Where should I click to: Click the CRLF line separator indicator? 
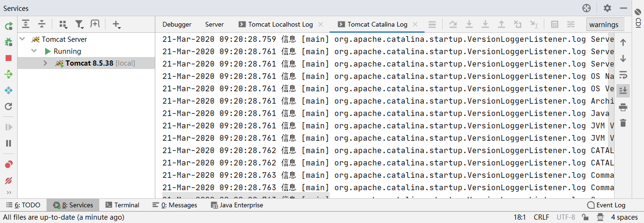541,217
